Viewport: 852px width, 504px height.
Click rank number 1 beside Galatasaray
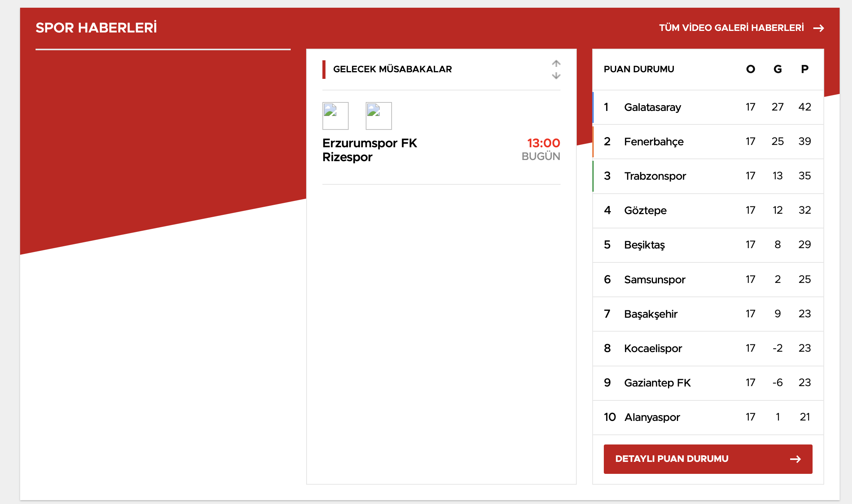(606, 107)
